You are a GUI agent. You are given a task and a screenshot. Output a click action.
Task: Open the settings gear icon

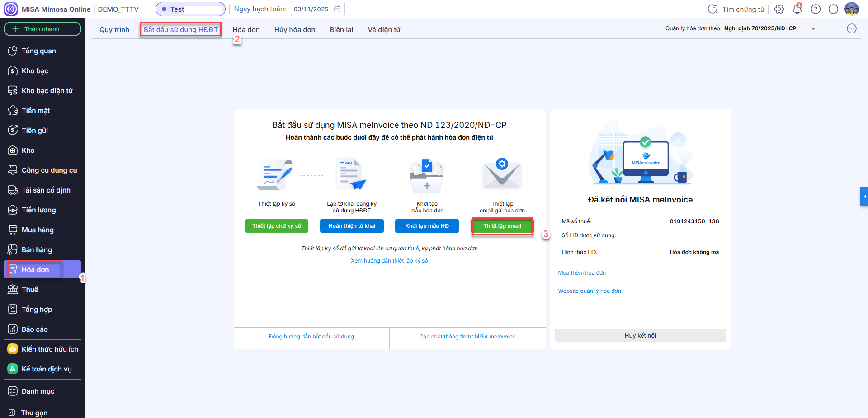(779, 9)
